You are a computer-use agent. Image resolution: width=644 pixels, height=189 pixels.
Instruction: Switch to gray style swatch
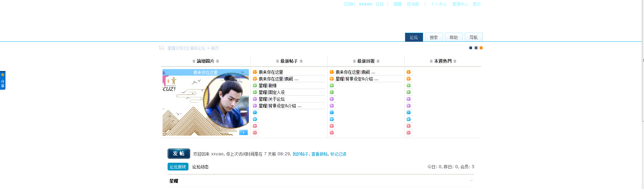click(x=476, y=48)
